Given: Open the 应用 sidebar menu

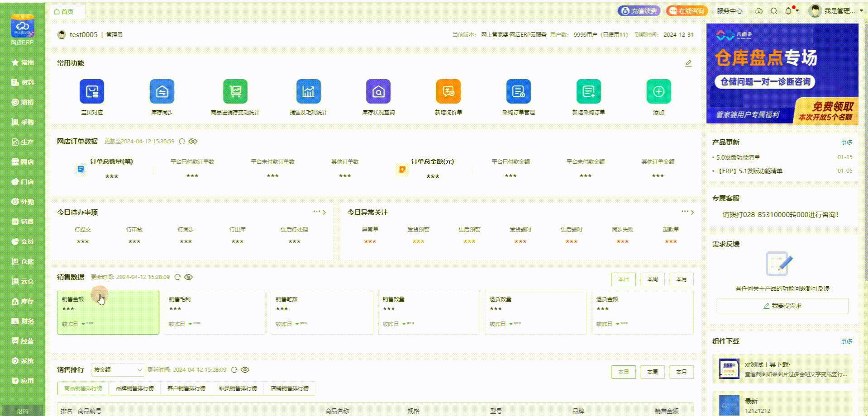Looking at the screenshot, I should tap(23, 381).
